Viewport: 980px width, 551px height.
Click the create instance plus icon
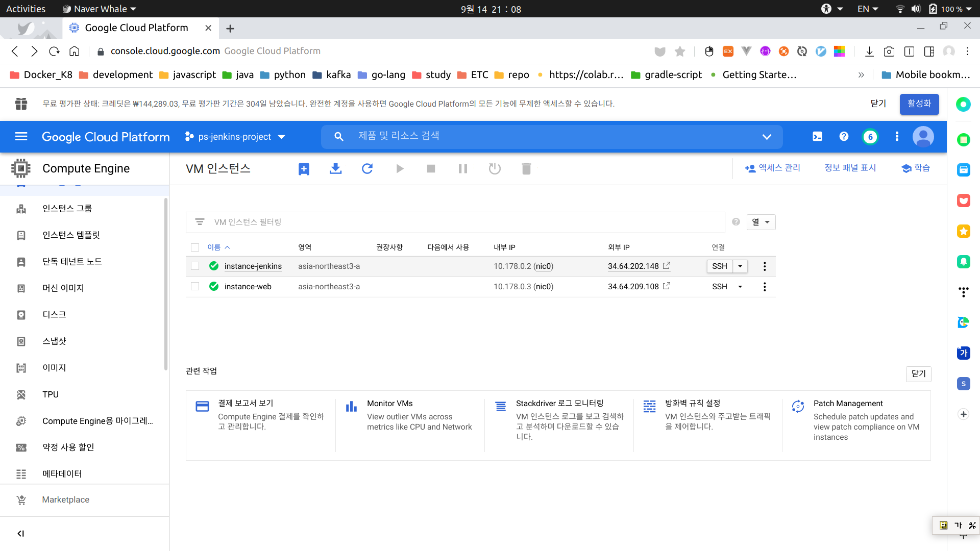(304, 169)
